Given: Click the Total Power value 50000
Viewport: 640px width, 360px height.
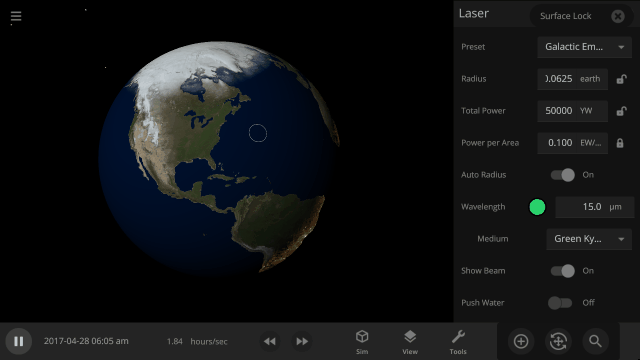Looking at the screenshot, I should coord(558,111).
